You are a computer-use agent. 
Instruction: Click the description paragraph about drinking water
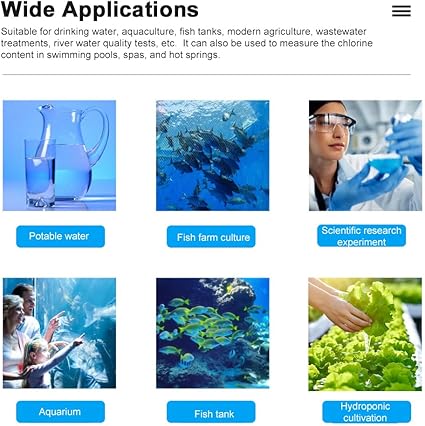[x=187, y=43]
